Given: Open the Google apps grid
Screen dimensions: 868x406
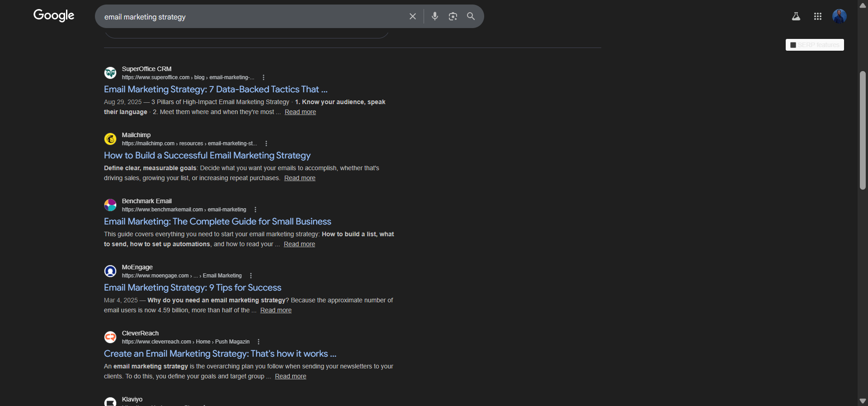Looking at the screenshot, I should point(818,16).
